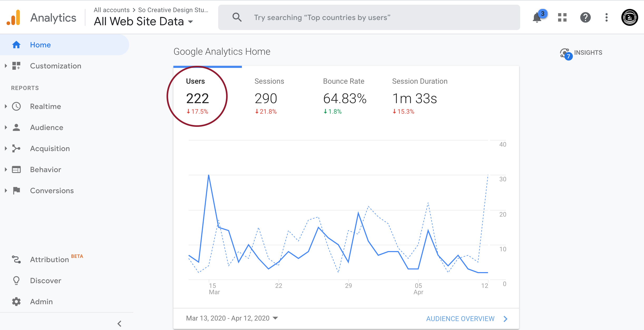Expand the Realtime reports arrow
The image size is (644, 330).
pos(6,106)
